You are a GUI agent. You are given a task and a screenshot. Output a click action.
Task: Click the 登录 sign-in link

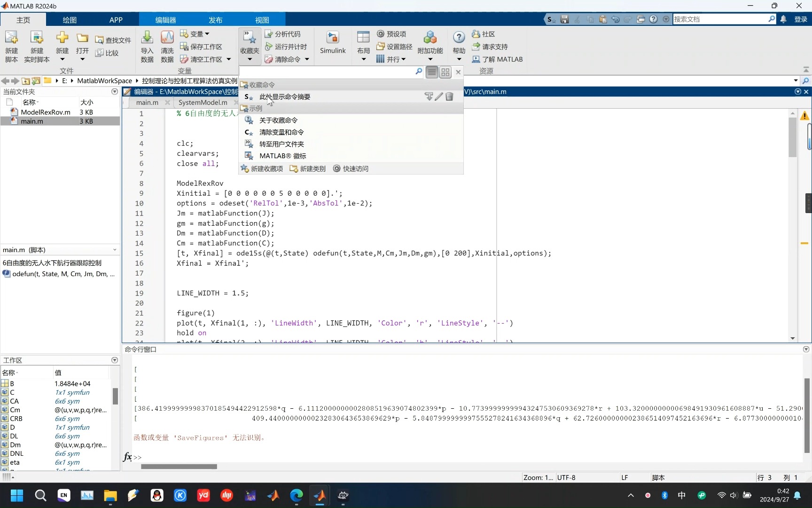(801, 19)
